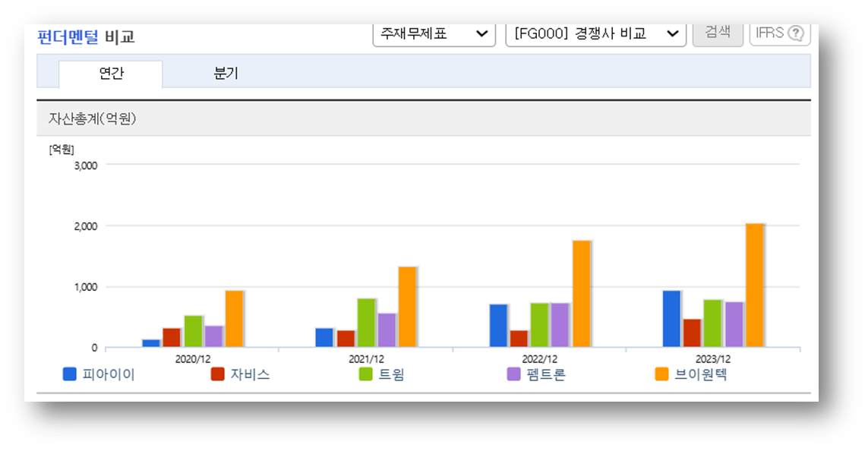Click the green 트윔 bar for 2021/12
The height and width of the screenshot is (451, 868).
[x=366, y=323]
